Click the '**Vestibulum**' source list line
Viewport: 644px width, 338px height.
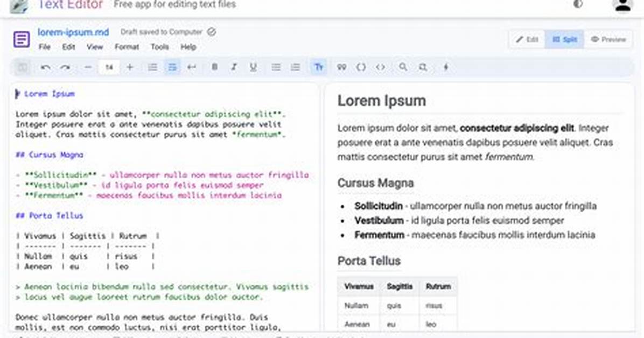pos(139,185)
